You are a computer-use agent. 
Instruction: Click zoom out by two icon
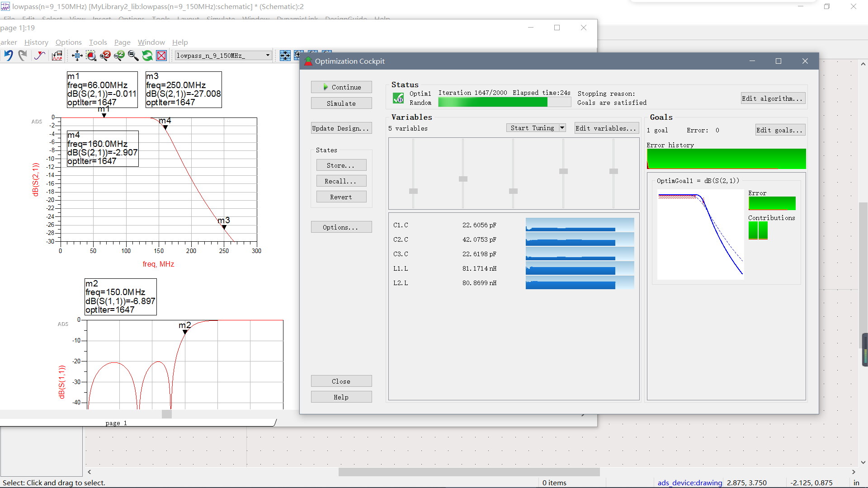point(119,55)
